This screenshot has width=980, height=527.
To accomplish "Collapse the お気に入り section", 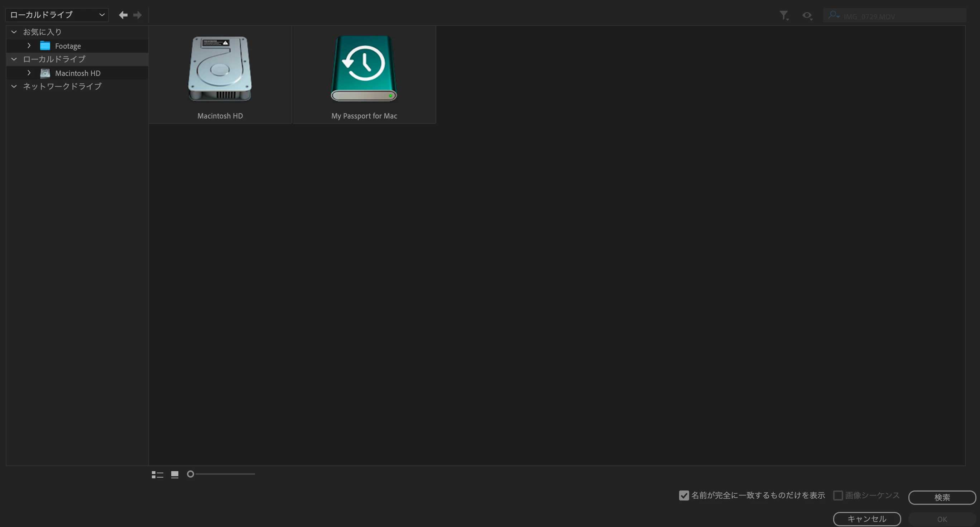I will tap(14, 32).
